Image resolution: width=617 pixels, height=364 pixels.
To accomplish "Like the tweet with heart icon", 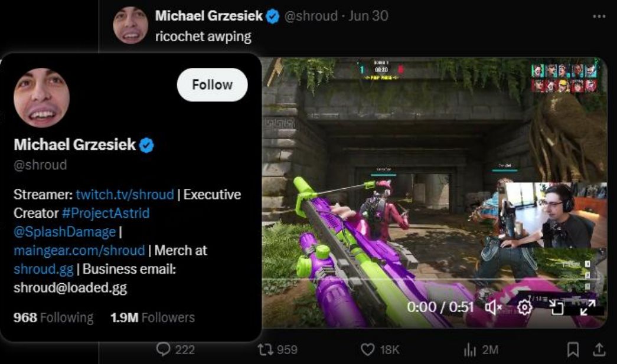I will pos(368,350).
